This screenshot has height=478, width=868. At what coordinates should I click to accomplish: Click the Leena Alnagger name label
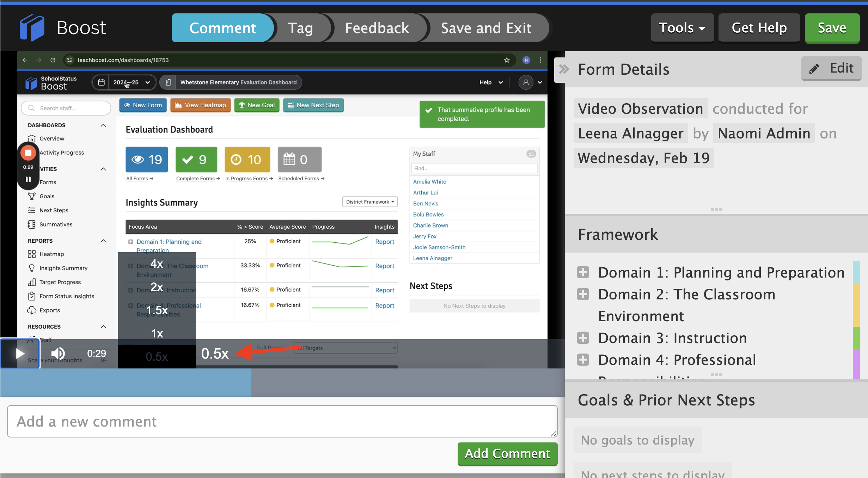(x=630, y=133)
